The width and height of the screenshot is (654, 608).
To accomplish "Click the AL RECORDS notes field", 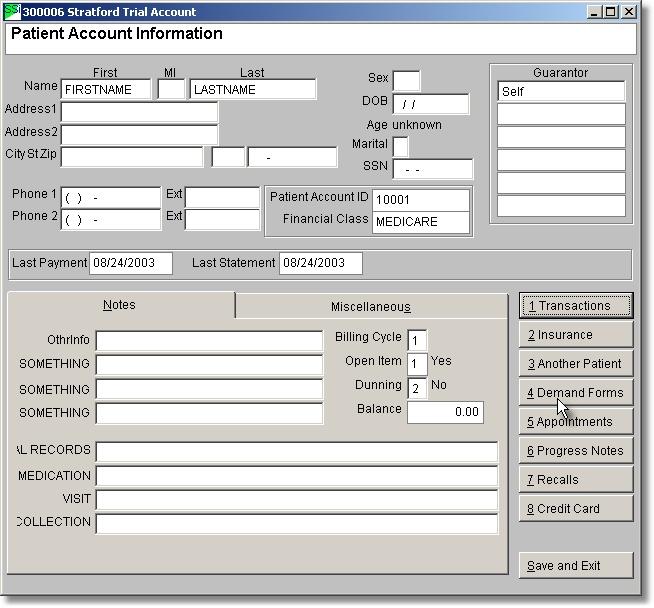I will pos(297,452).
